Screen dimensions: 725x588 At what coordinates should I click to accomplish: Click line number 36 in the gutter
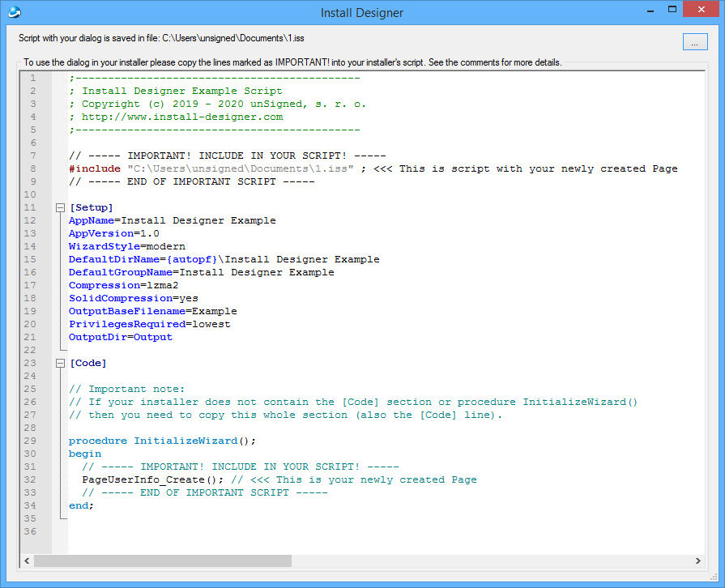tap(30, 531)
